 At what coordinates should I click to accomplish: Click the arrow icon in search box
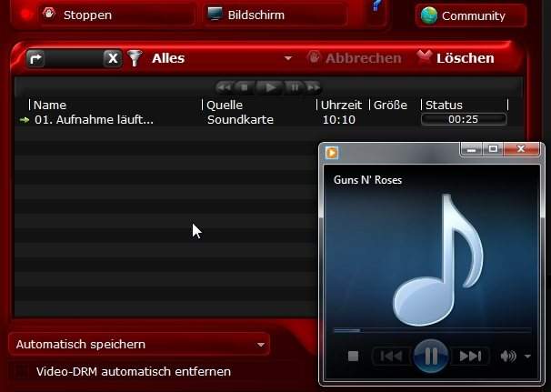tap(35, 58)
